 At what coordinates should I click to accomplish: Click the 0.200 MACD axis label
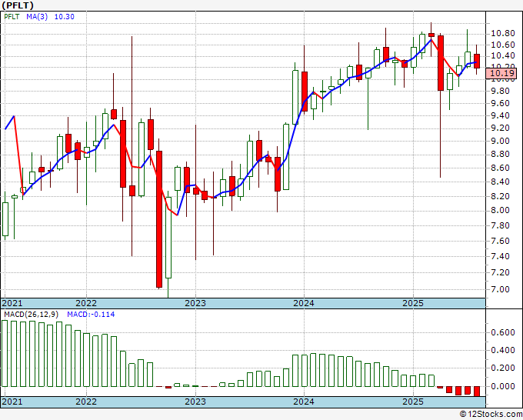(503, 368)
